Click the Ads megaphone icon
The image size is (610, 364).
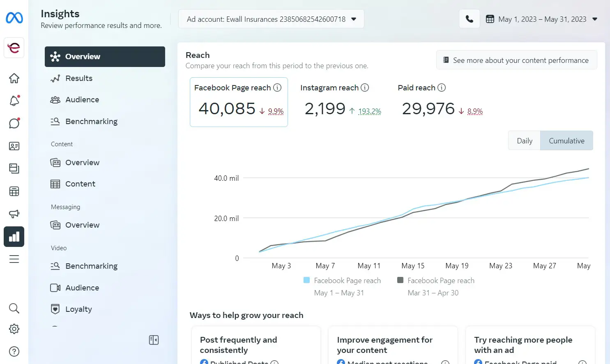[x=14, y=214]
